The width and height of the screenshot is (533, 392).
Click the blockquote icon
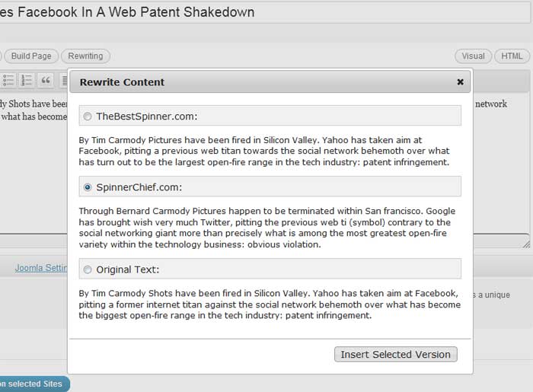[x=46, y=80]
